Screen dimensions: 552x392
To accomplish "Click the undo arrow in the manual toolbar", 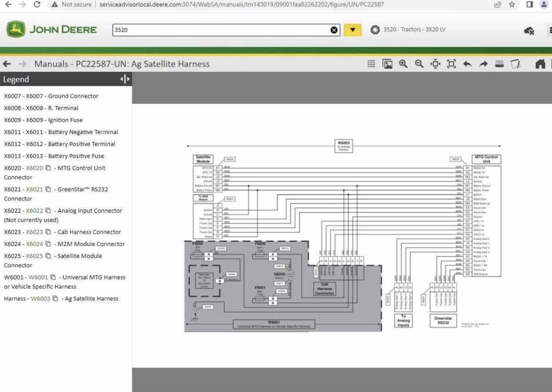I will tap(467, 64).
